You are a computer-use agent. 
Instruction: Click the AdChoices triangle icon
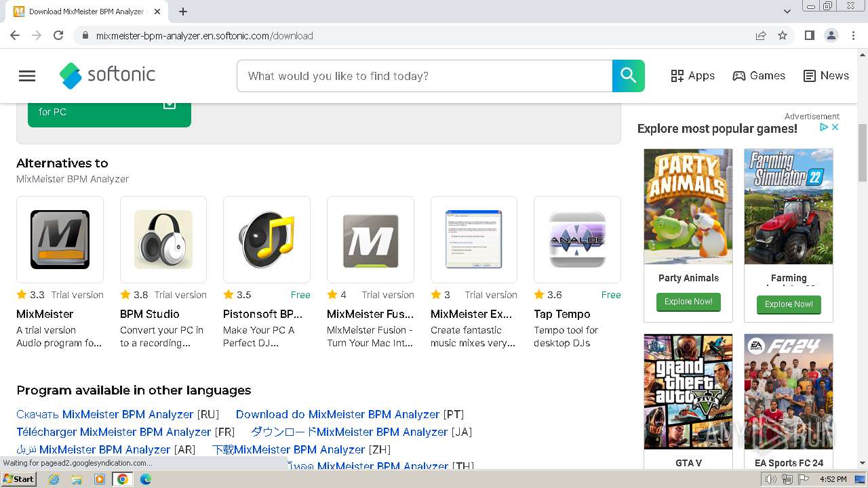(824, 127)
